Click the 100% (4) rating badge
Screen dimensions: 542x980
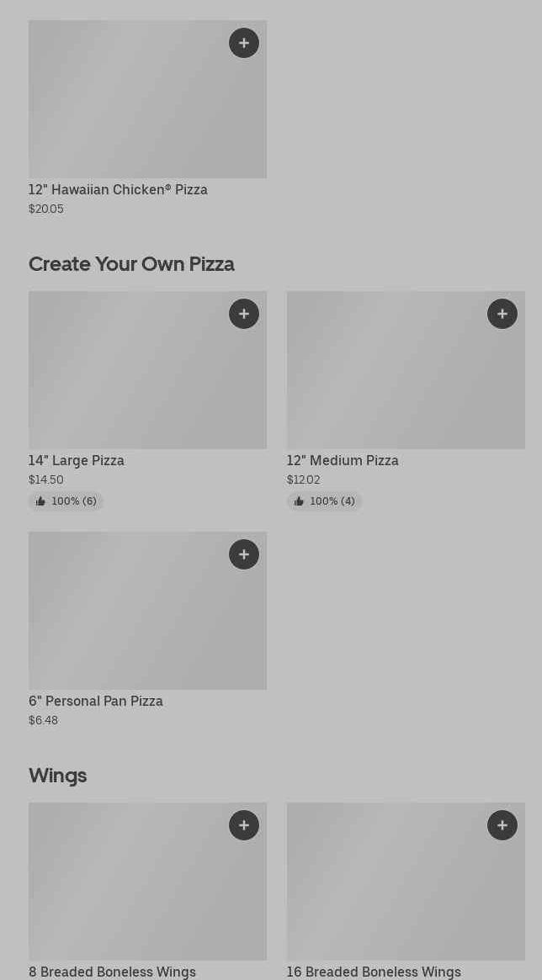(325, 501)
